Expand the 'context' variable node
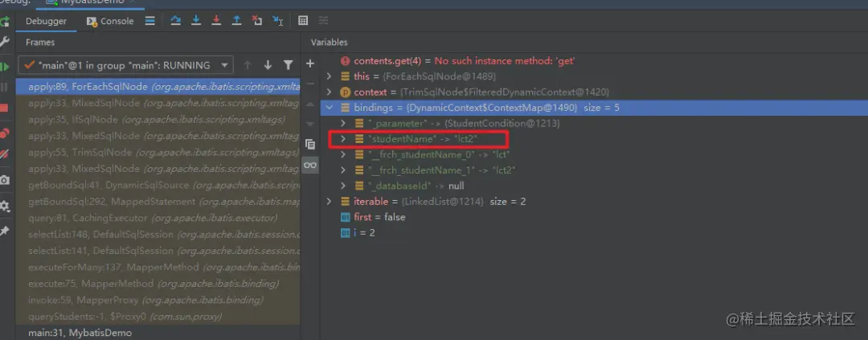Viewport: 868px width, 340px height. 329,92
